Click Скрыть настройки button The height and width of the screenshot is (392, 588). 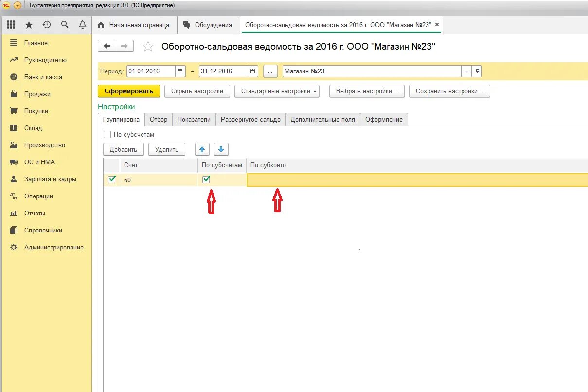(197, 91)
